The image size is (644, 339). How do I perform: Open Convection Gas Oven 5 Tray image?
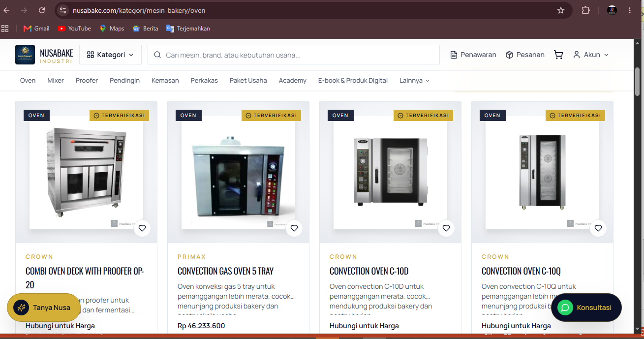tap(238, 172)
